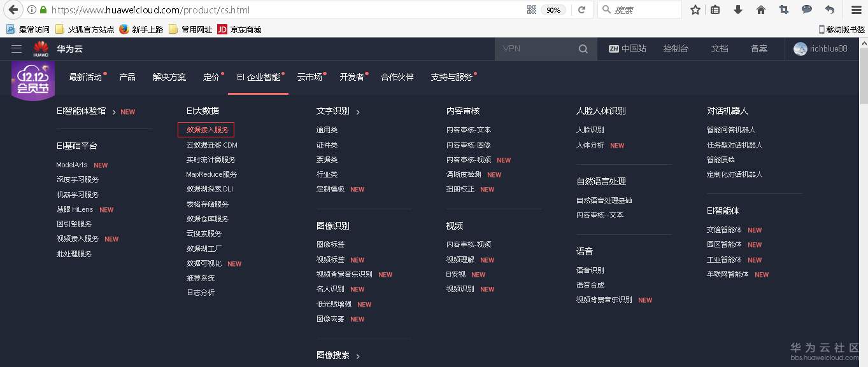868x367 pixels.
Task: Expand the 文字识别 category via its chevron
Action: [x=359, y=111]
